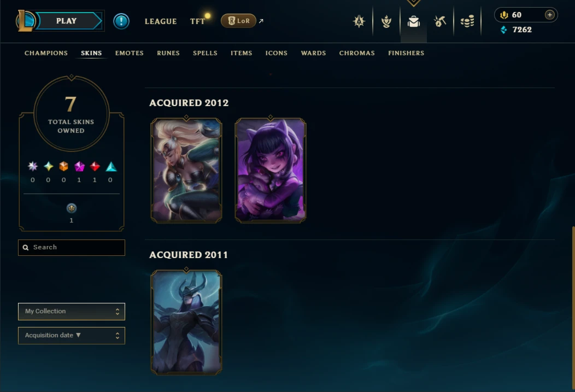Select the purple Annie skin thumbnail
This screenshot has height=392, width=575.
(270, 170)
